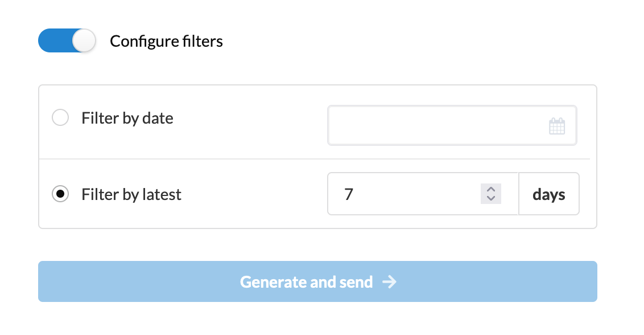Select the Filter by latest radio button
The image size is (644, 335).
tap(60, 194)
